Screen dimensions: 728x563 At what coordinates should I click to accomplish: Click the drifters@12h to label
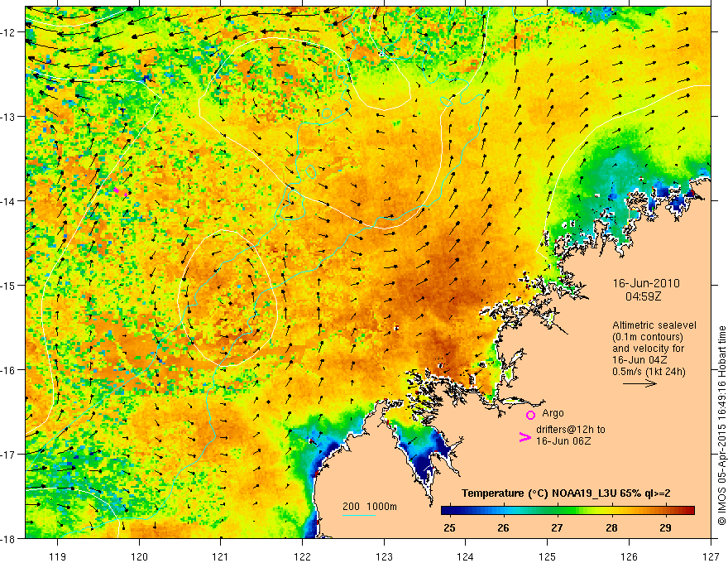coord(571,430)
